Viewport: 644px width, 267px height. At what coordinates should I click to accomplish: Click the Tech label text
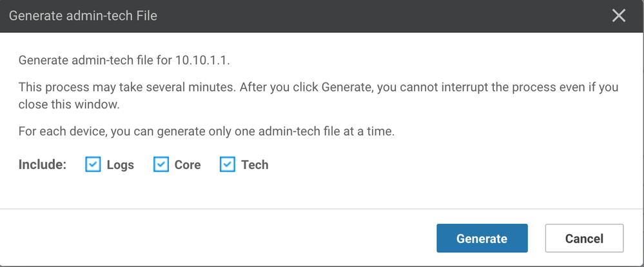pyautogui.click(x=255, y=165)
